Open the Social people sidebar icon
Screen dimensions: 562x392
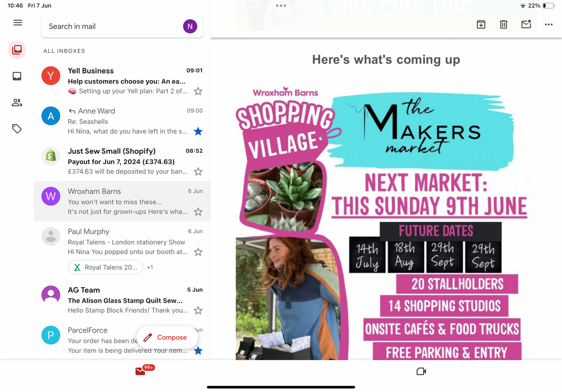pyautogui.click(x=17, y=103)
